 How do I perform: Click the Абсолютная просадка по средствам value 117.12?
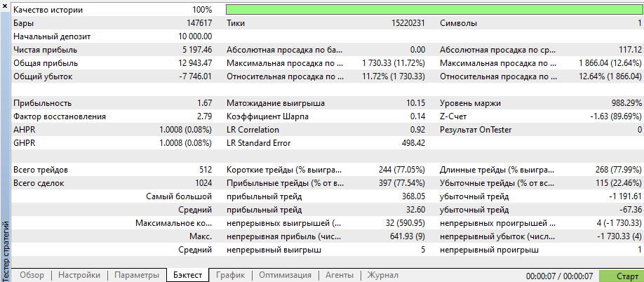click(629, 50)
